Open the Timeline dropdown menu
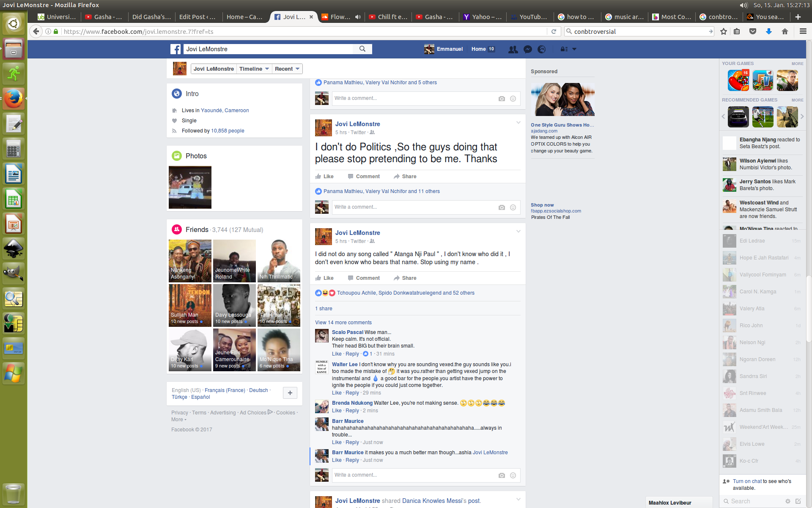Screen dimensions: 812x508 pyautogui.click(x=254, y=69)
